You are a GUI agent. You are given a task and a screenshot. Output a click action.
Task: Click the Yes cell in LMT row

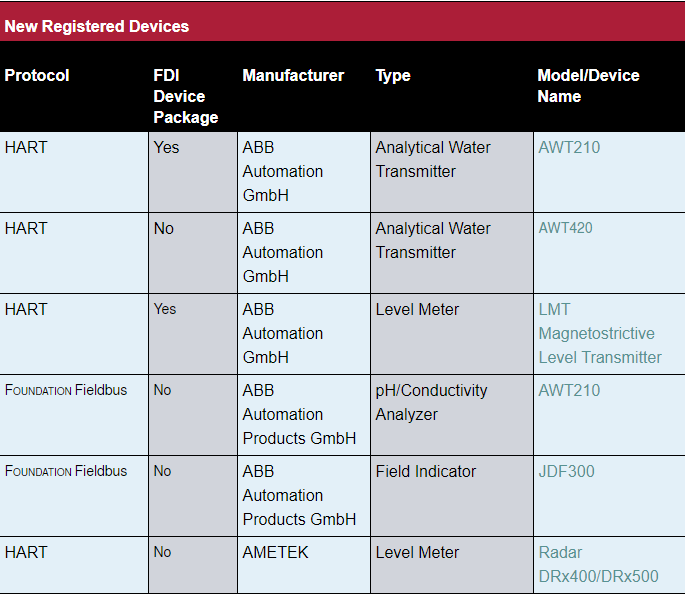point(165,309)
